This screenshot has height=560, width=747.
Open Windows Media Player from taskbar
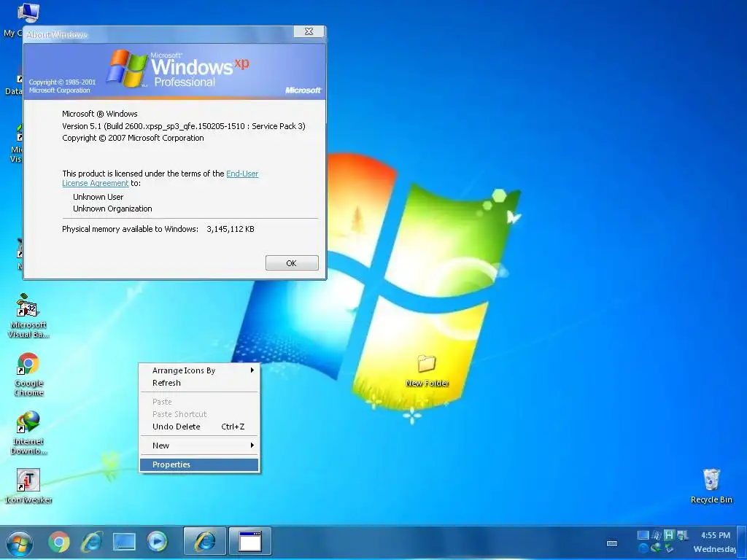(158, 542)
